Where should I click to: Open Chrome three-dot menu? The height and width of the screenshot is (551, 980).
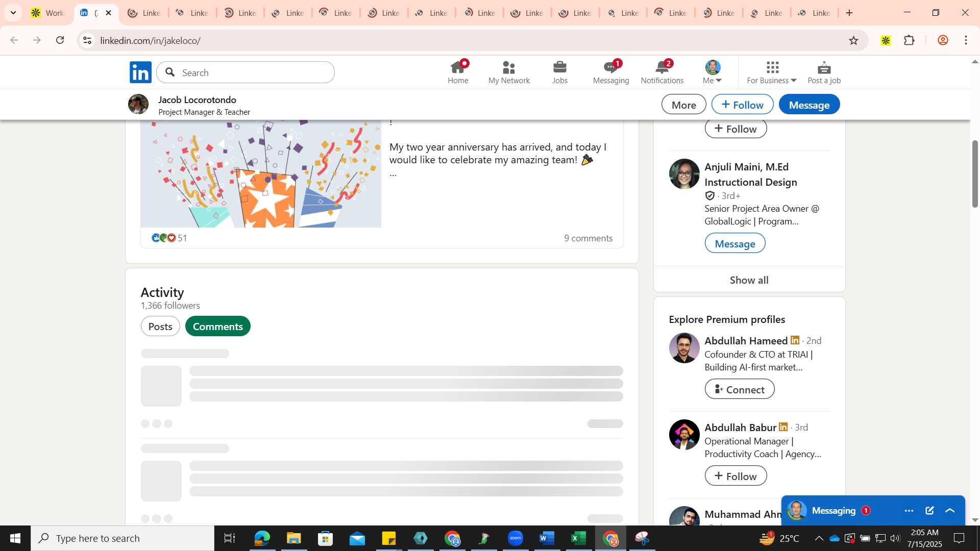click(966, 40)
